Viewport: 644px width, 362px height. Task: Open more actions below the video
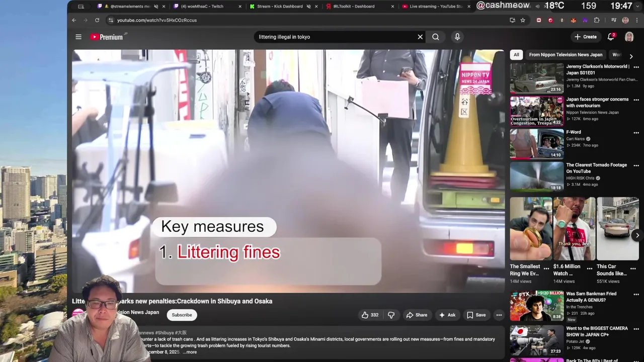pos(499,315)
